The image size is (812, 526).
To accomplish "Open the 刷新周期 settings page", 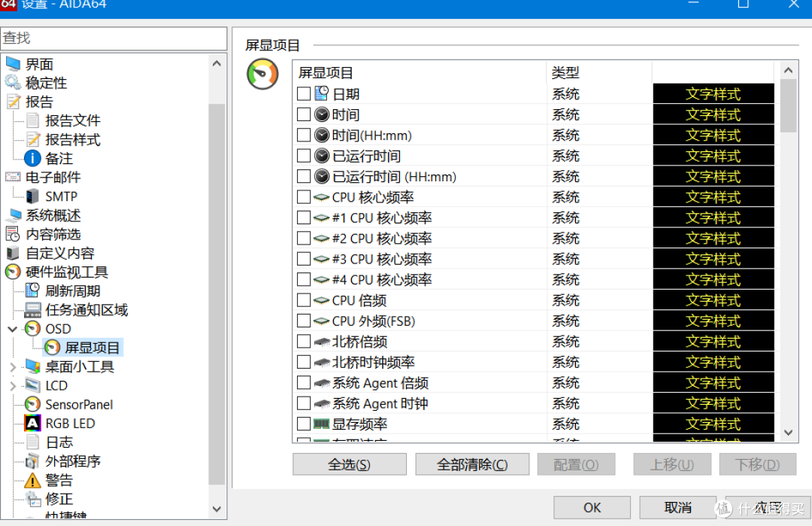I will [72, 290].
